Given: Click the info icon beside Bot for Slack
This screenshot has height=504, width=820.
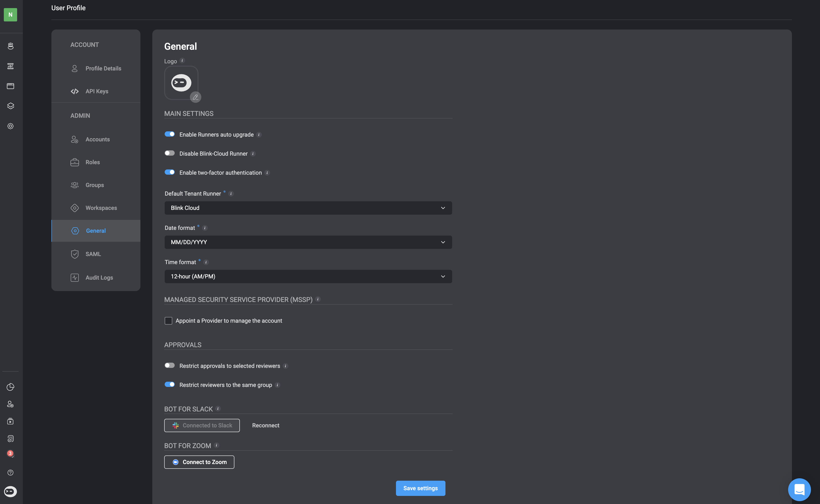Looking at the screenshot, I should tap(218, 409).
